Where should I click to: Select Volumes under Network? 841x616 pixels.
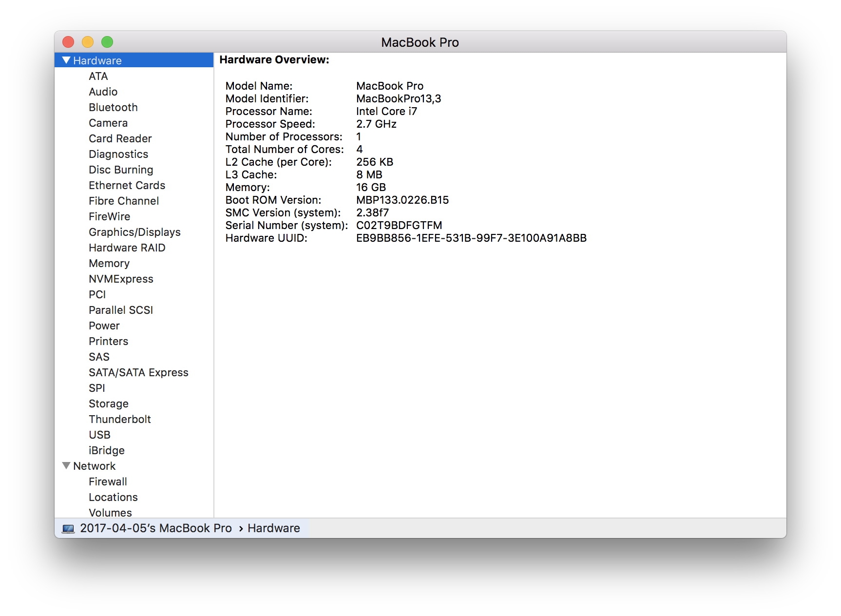pos(110,513)
